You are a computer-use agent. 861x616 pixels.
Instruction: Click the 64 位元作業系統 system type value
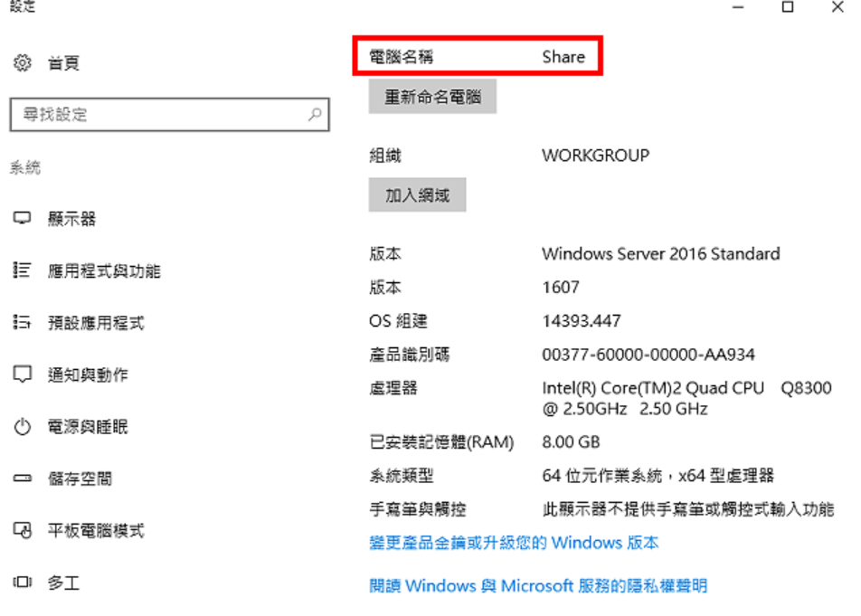tap(658, 476)
